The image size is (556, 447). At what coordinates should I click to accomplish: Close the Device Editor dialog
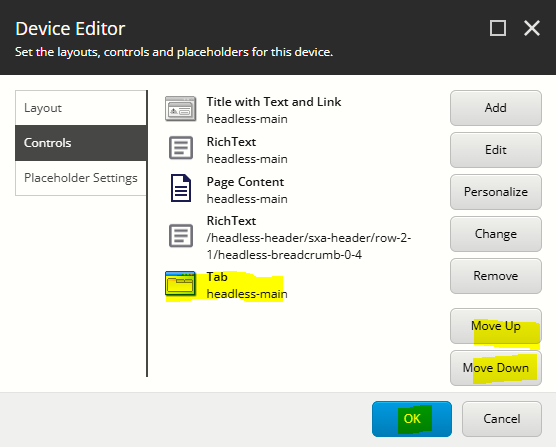(x=532, y=28)
